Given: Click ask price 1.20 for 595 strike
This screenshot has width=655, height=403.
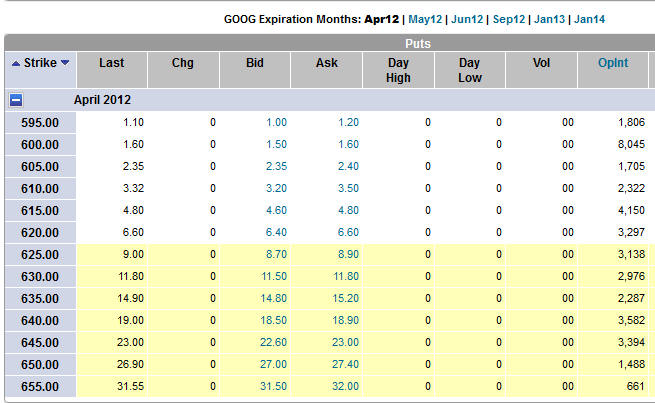Looking at the screenshot, I should (x=347, y=122).
